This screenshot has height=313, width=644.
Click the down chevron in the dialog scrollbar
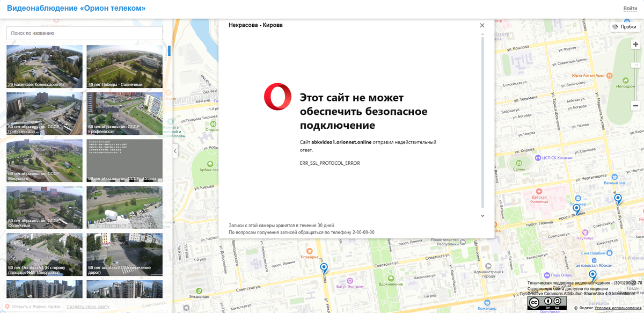point(482,215)
